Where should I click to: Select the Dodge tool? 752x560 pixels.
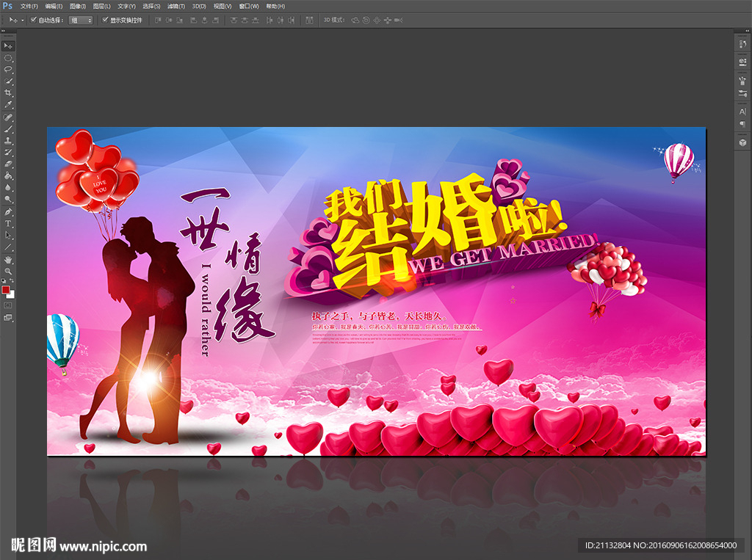click(8, 200)
